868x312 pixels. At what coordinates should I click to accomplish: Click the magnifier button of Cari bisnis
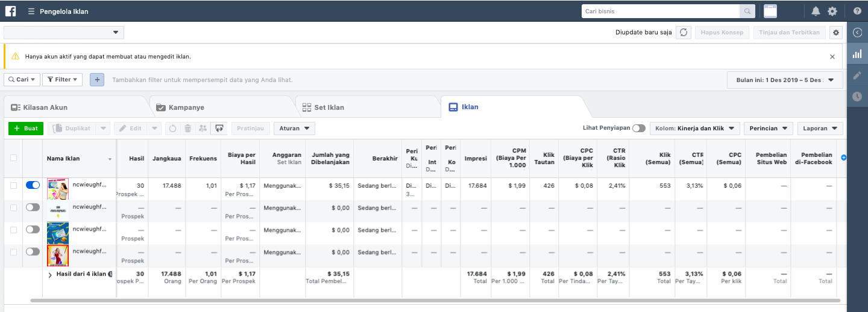[747, 11]
